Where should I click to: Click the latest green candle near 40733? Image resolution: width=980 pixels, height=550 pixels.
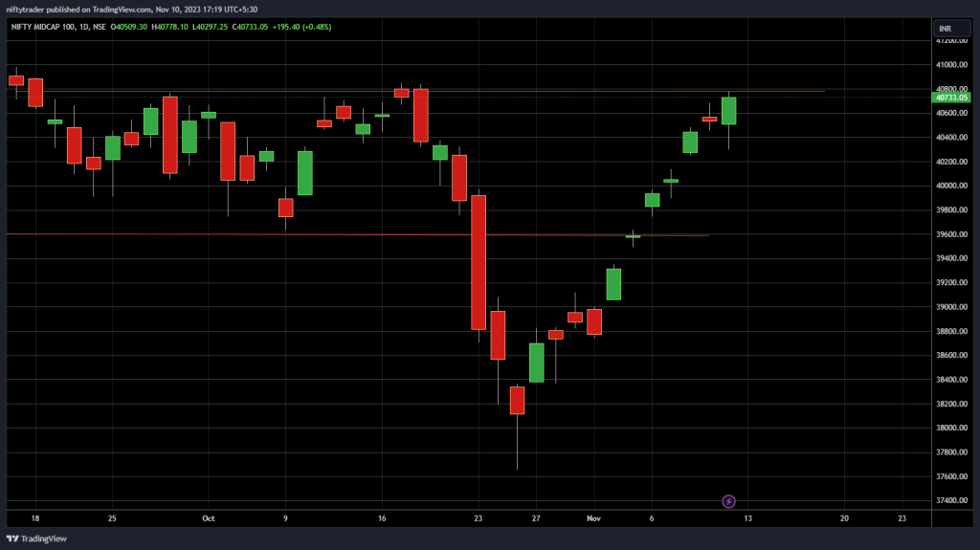pos(728,111)
